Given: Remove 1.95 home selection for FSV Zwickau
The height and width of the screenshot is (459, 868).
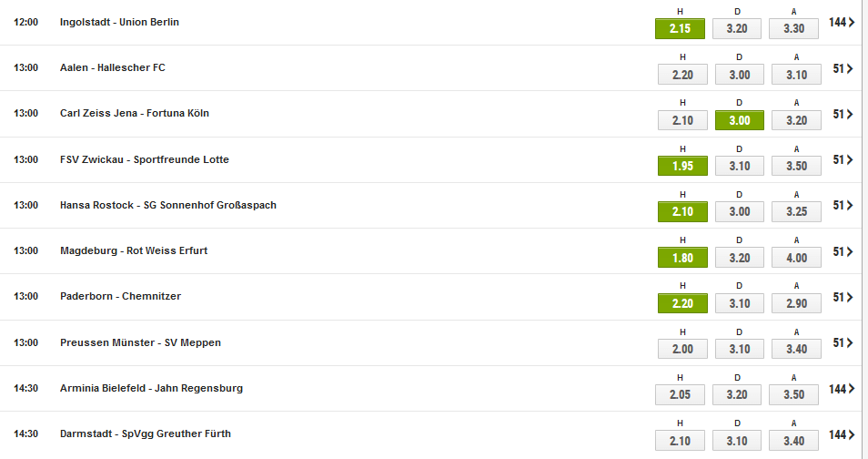Looking at the screenshot, I should click(x=682, y=166).
